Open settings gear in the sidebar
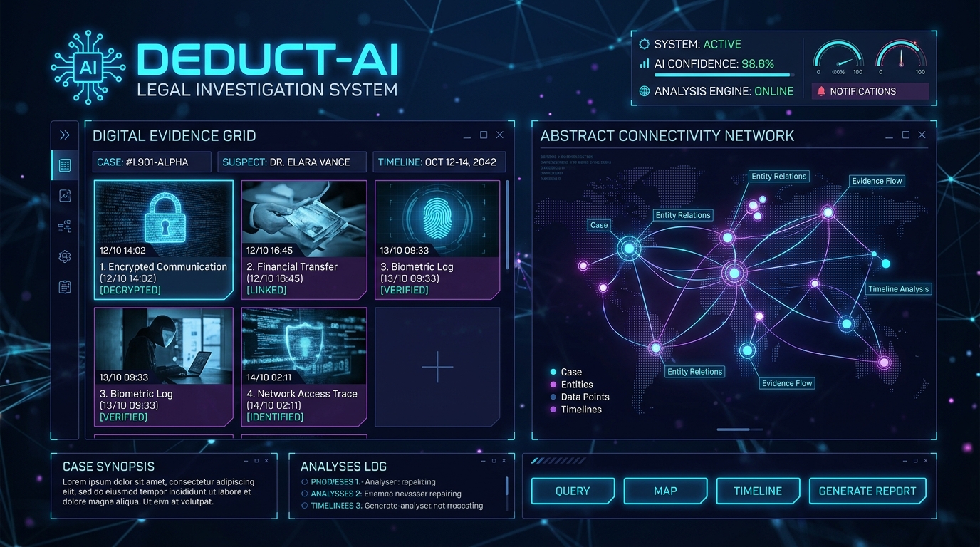This screenshot has height=547, width=980. pyautogui.click(x=65, y=256)
